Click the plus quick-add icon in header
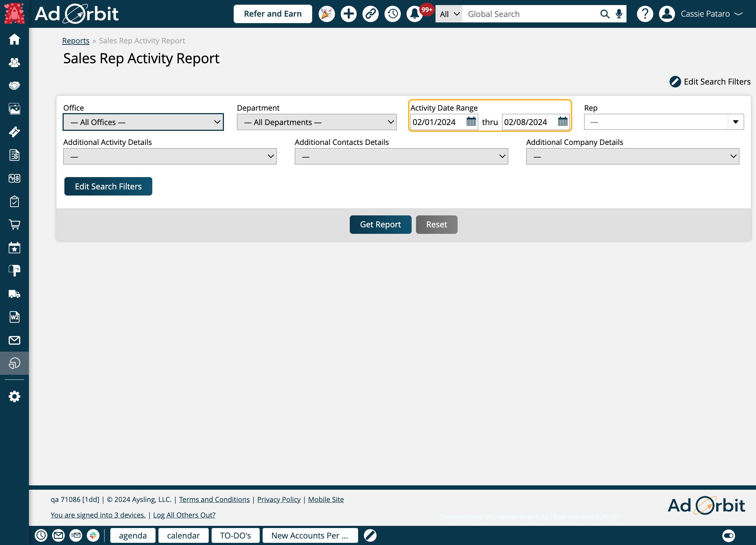 (x=348, y=14)
